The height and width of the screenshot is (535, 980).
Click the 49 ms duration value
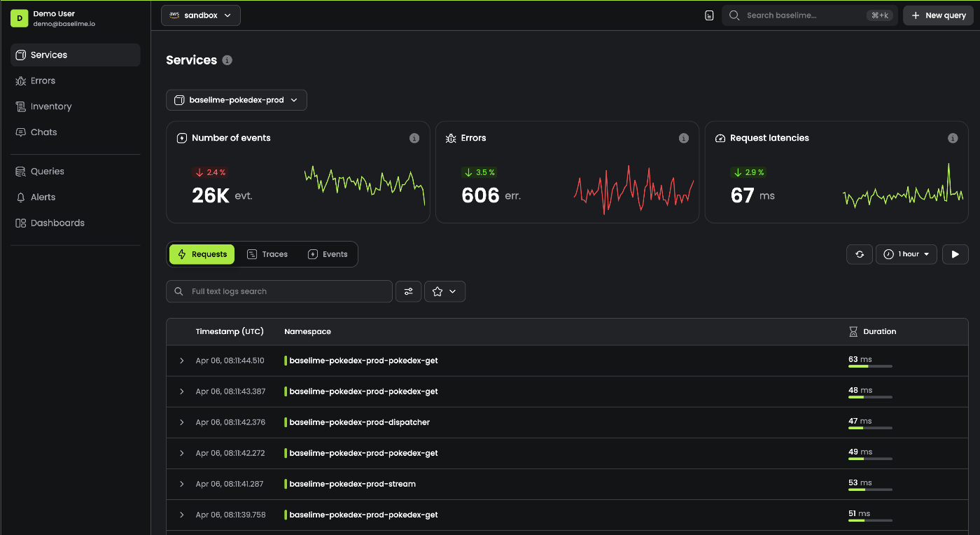pyautogui.click(x=860, y=452)
